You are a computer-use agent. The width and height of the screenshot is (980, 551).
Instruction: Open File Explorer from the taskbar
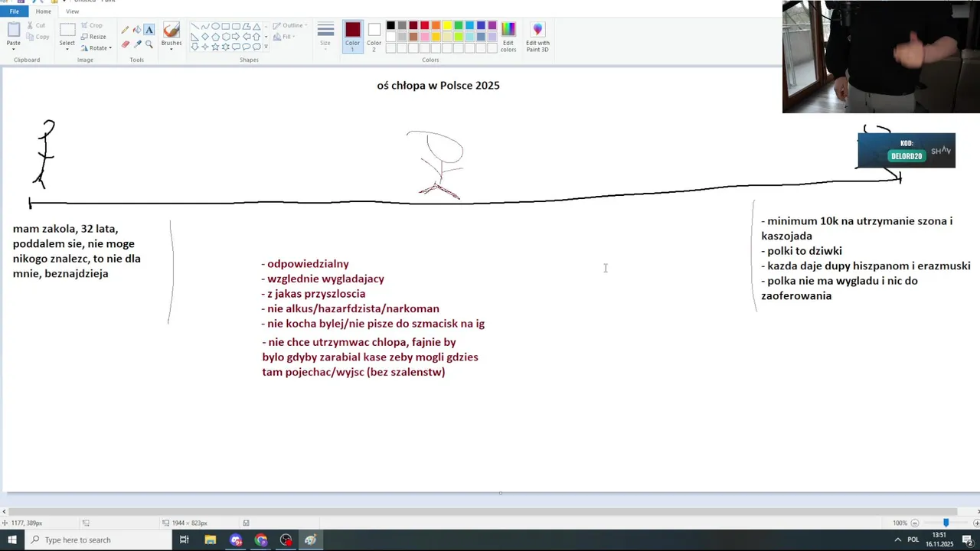pyautogui.click(x=211, y=540)
